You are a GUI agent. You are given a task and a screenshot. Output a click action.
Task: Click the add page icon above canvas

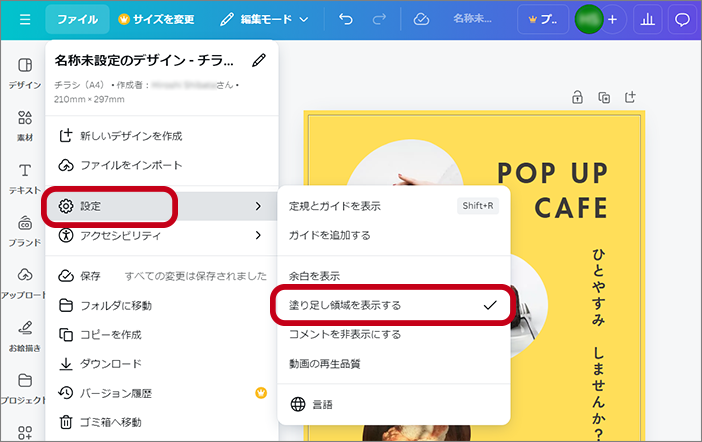tap(630, 97)
